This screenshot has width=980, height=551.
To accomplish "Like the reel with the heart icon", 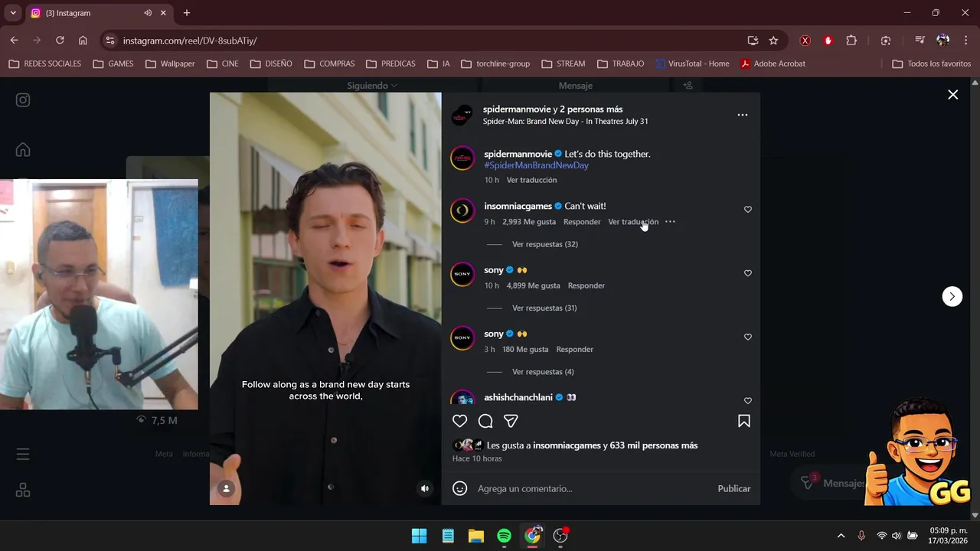I will coord(459,421).
